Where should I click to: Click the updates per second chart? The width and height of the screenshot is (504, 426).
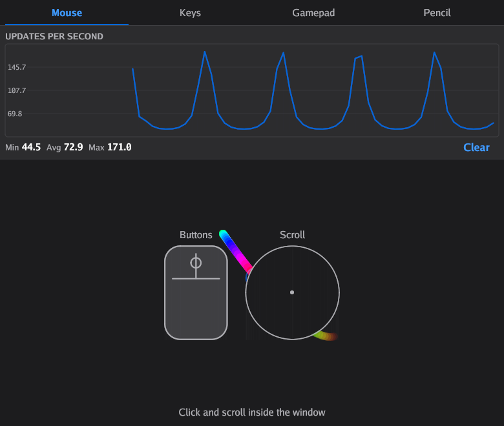[252, 90]
